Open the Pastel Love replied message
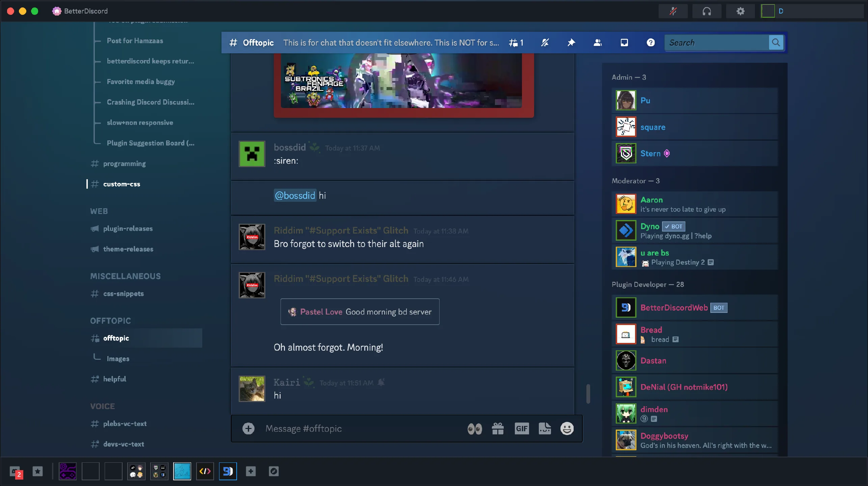This screenshot has width=868, height=486. point(360,312)
